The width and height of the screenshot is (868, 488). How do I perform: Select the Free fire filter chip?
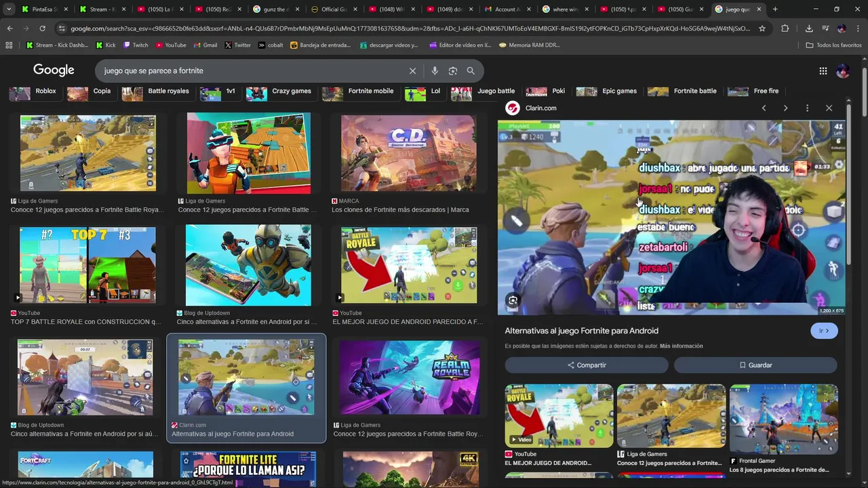click(754, 92)
